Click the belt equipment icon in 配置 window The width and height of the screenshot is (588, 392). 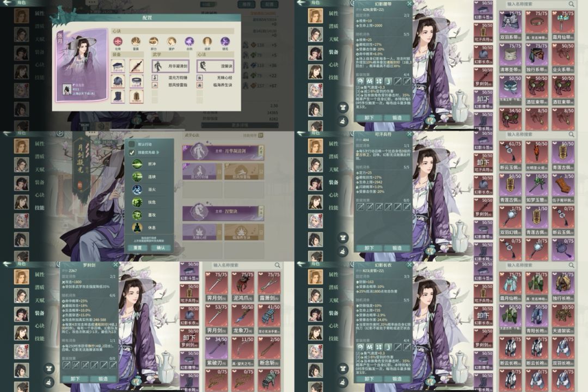(x=136, y=82)
